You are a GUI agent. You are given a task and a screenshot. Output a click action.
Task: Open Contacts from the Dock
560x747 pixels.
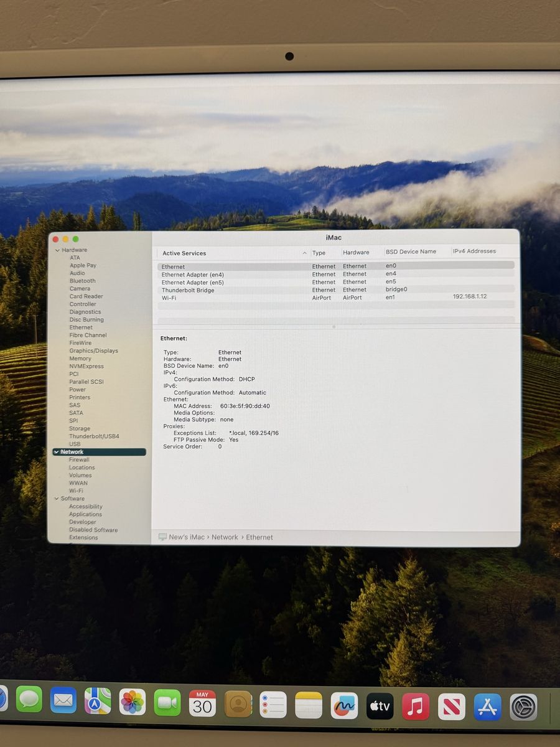pyautogui.click(x=238, y=703)
